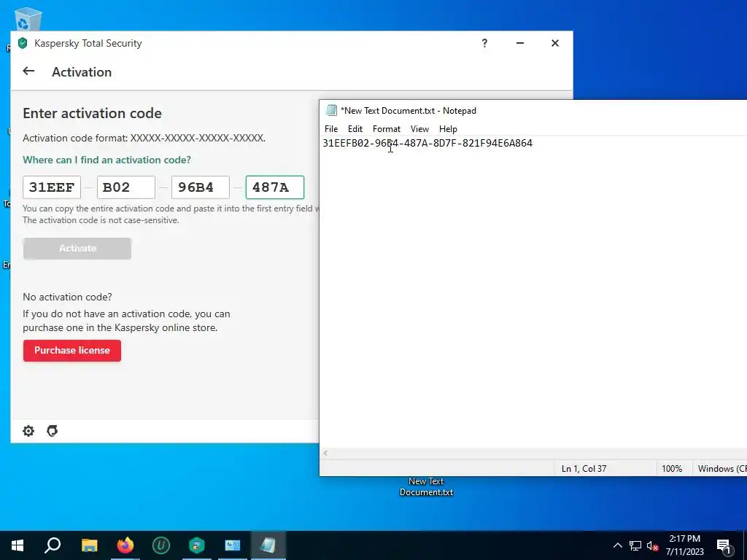Click taskbar clock showing 2:17 PM

[x=684, y=545]
